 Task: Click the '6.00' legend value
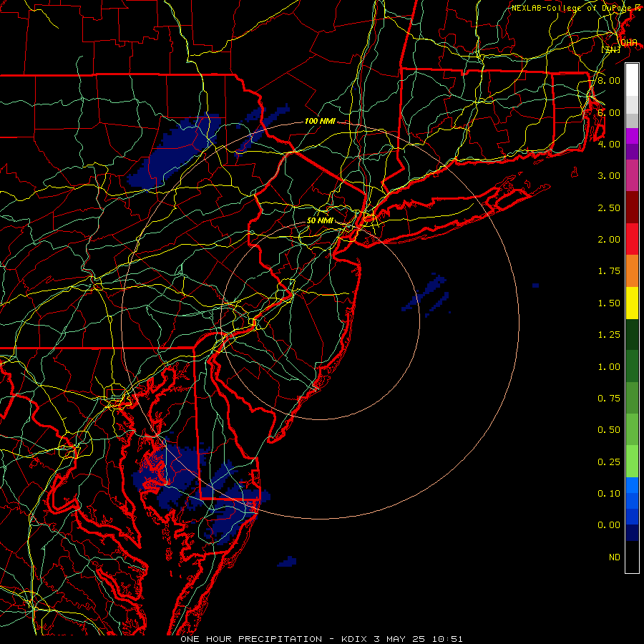609,112
